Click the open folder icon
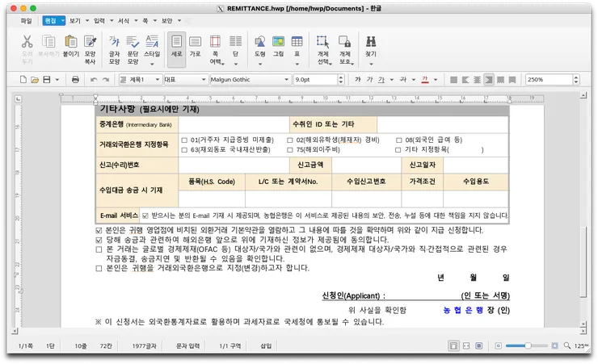The height and width of the screenshot is (364, 598). coord(35,80)
